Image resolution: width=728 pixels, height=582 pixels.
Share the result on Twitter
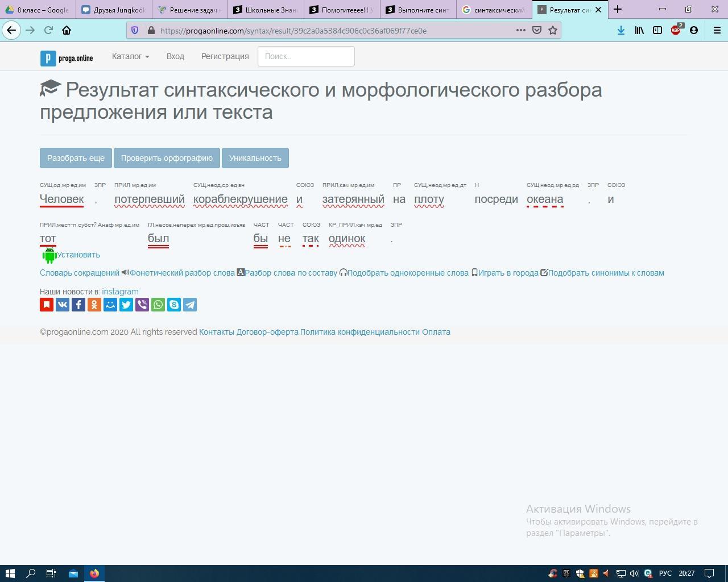(x=126, y=305)
